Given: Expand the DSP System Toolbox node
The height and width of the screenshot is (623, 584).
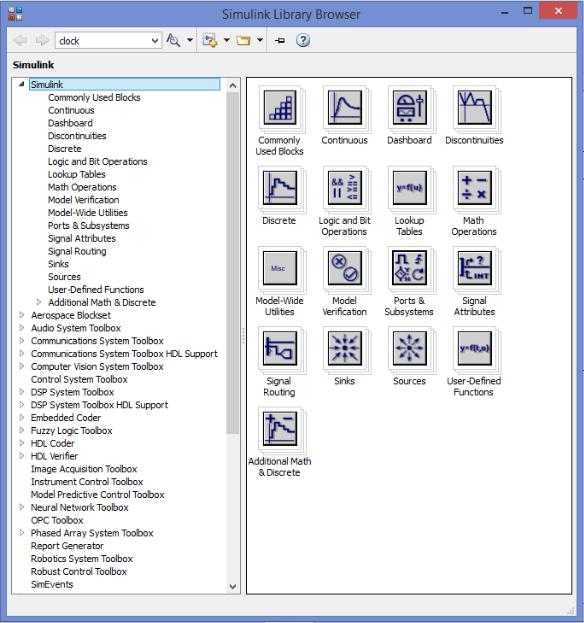Looking at the screenshot, I should 22,392.
